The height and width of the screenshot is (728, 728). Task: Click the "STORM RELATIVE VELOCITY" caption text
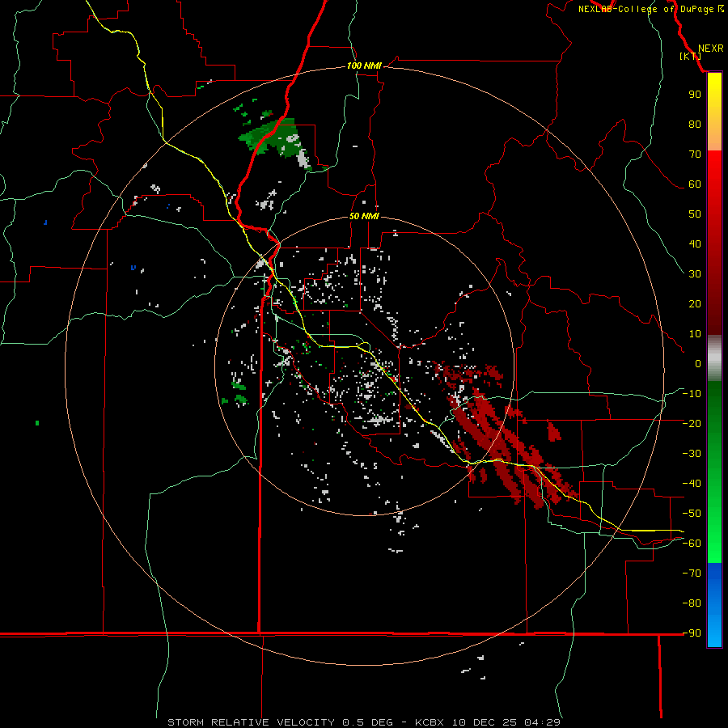click(251, 722)
